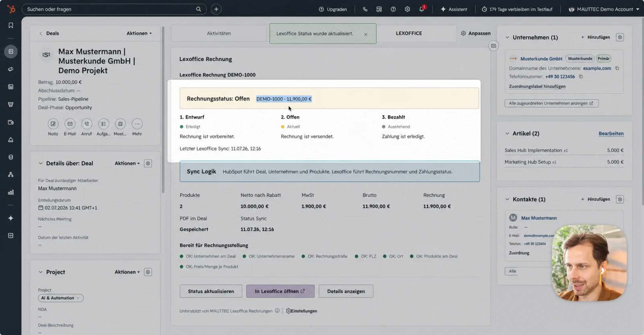Go back to Deals list
644x335 pixels.
coord(49,33)
